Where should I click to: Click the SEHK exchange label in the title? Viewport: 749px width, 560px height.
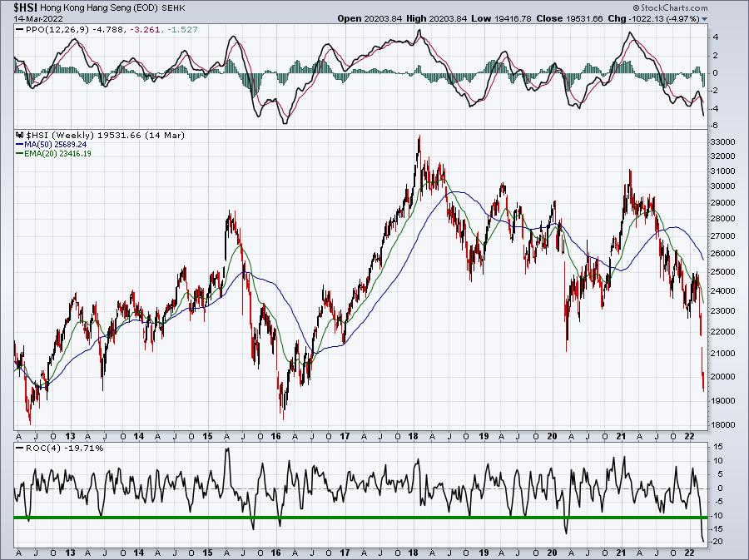pos(175,8)
